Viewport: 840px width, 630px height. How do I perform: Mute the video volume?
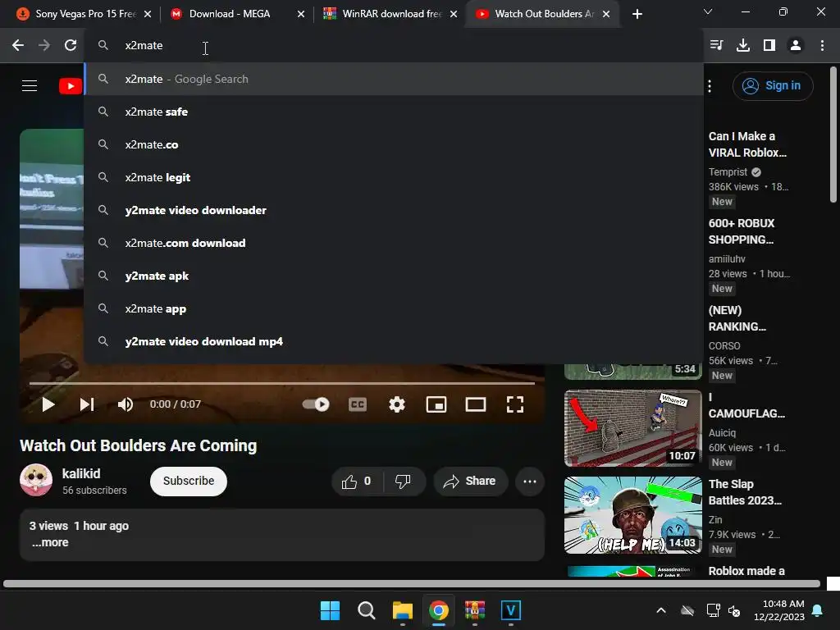click(126, 404)
